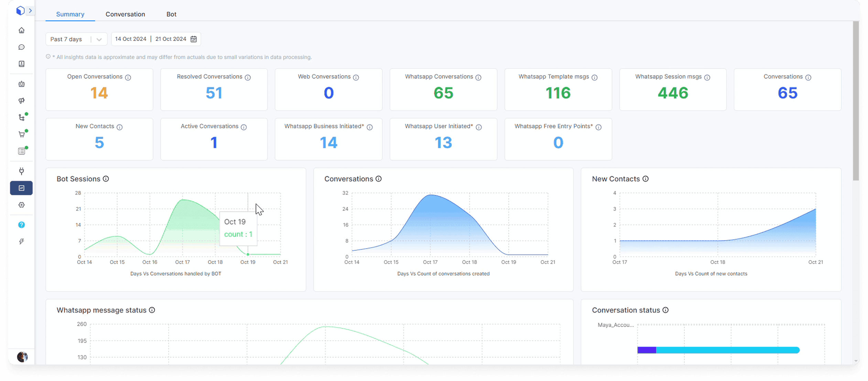This screenshot has height=381, width=868.
Task: Open the contacts book sidebar icon
Action: click(22, 64)
